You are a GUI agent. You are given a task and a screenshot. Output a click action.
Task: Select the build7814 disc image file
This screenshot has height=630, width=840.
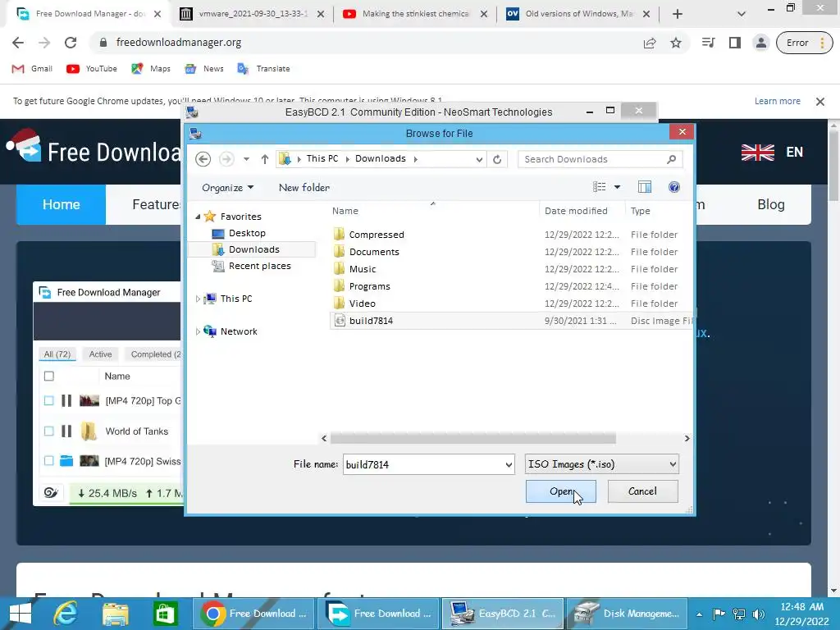(511, 321)
